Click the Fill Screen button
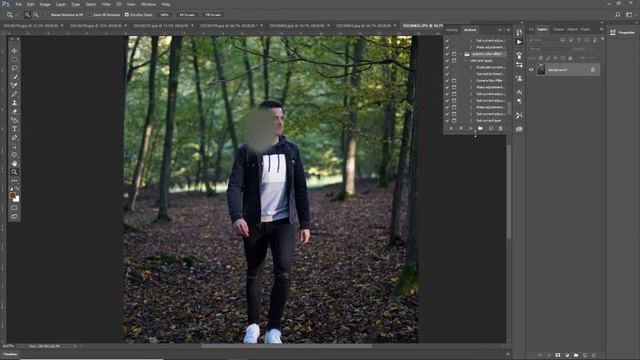Image resolution: width=640 pixels, height=360 pixels. point(213,15)
